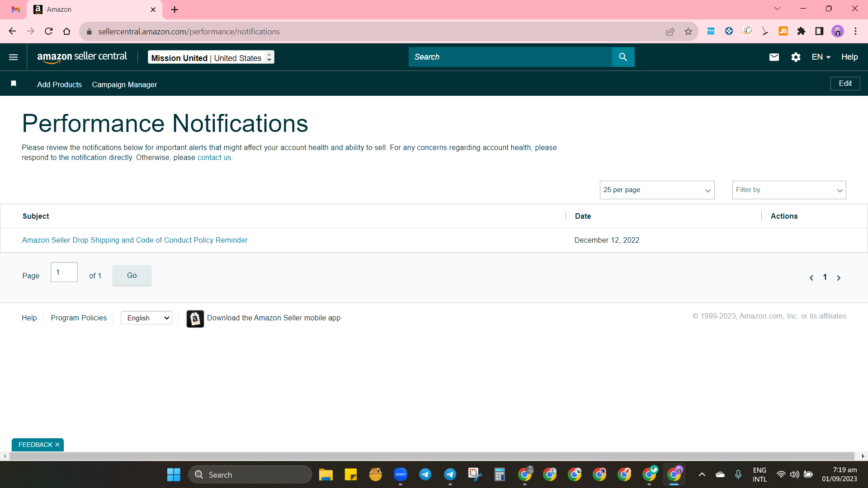Click the horizontal page scrollbar
Image resolution: width=868 pixels, height=488 pixels.
click(x=432, y=456)
